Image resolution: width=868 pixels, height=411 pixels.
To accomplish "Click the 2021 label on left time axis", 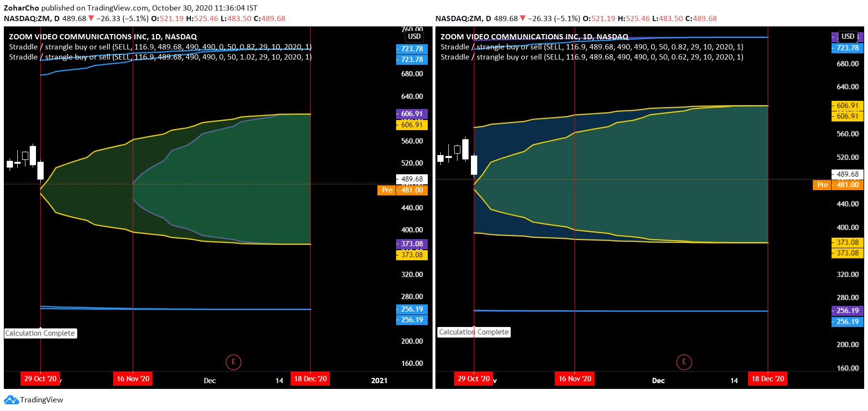I will click(379, 380).
